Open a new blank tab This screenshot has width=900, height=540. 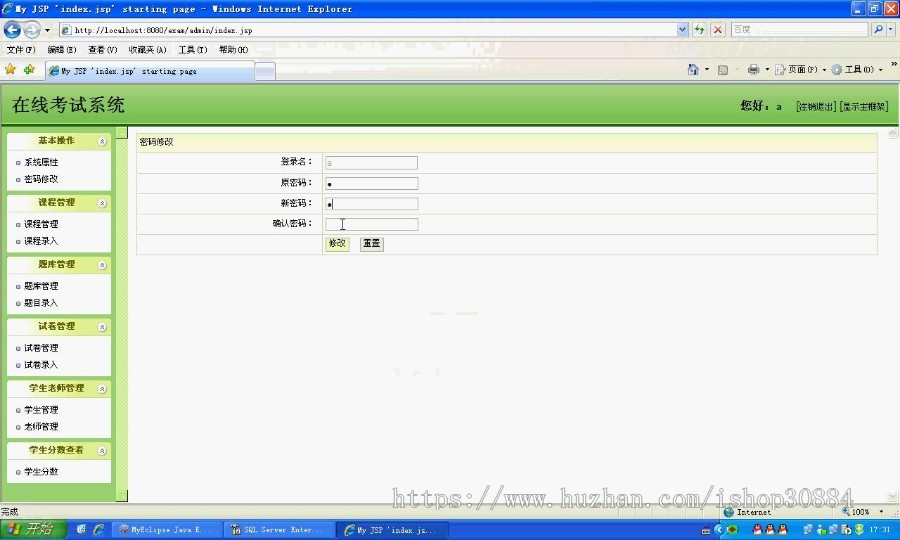265,72
